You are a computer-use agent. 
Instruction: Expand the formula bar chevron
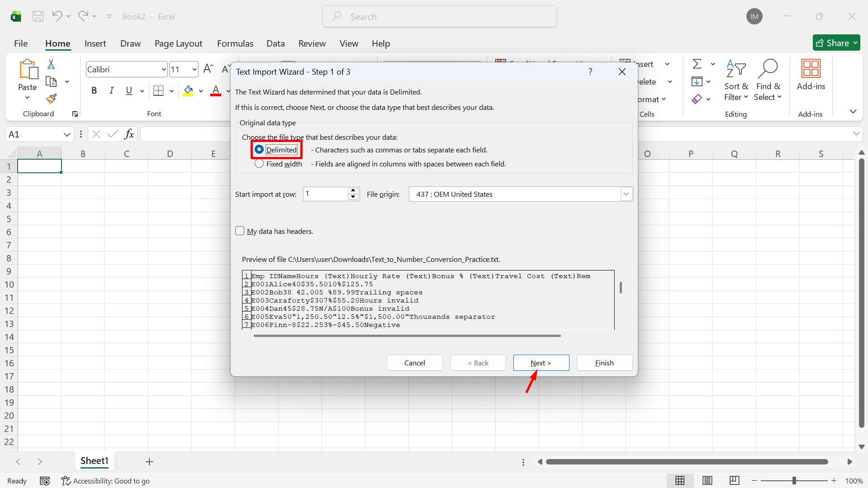(856, 133)
